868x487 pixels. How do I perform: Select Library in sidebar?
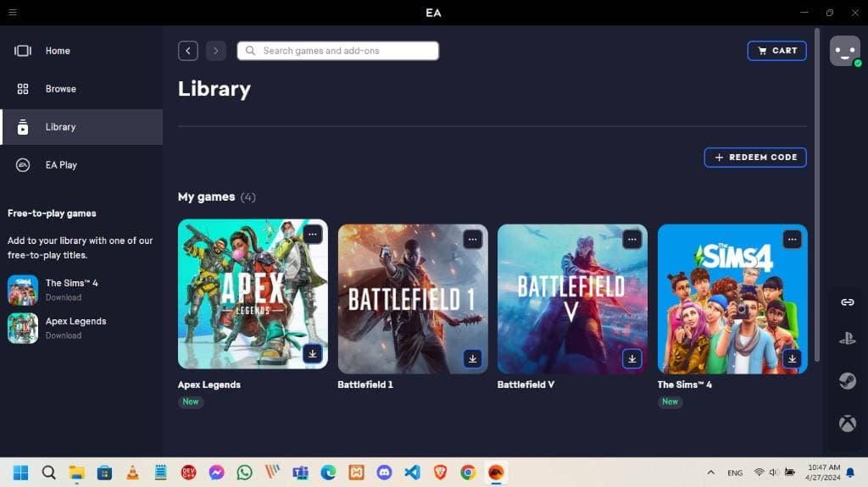tap(81, 127)
